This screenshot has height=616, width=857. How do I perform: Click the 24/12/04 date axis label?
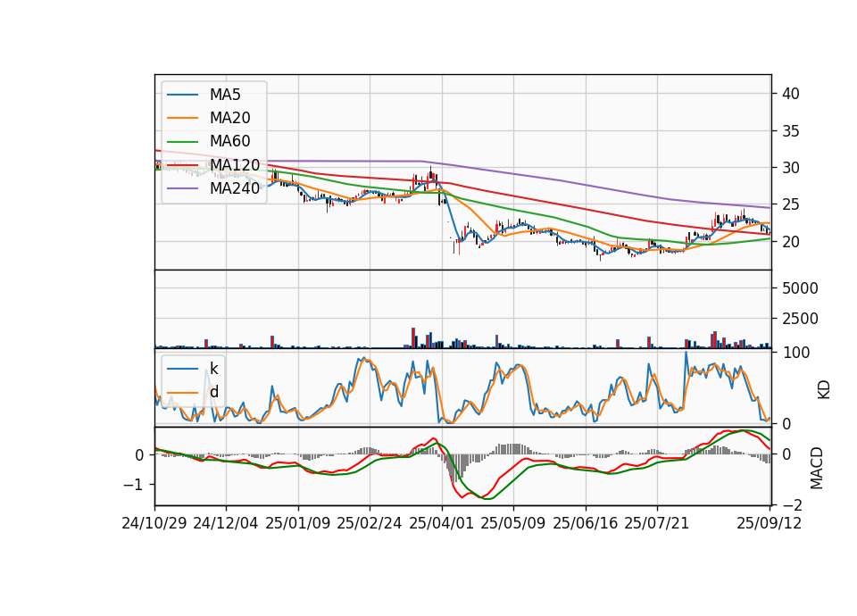point(226,523)
